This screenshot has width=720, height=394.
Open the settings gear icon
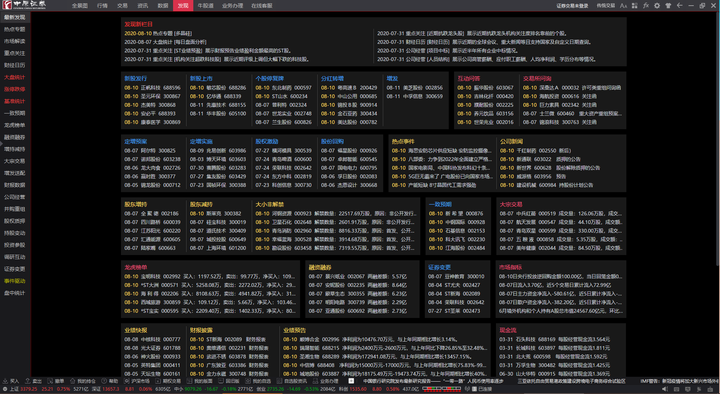point(657,6)
